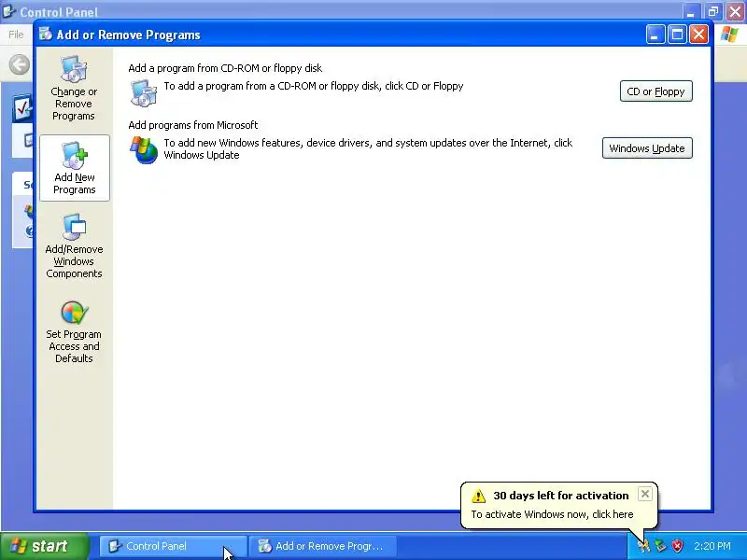Viewport: 747px width, 560px height.
Task: Close the activation balloon notification
Action: coord(644,494)
